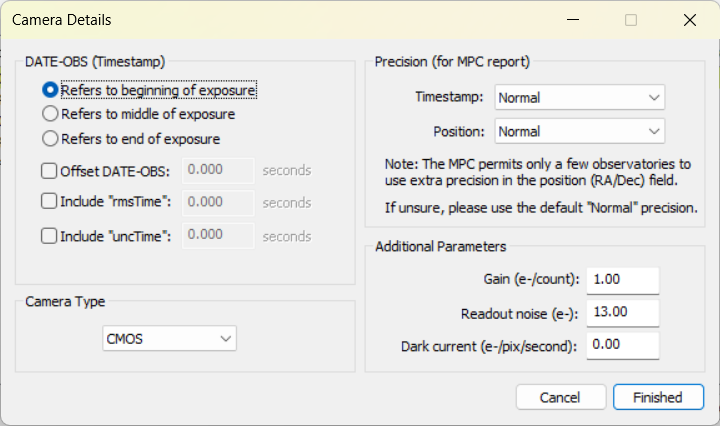Minimize the Camera Details window
Image resolution: width=720 pixels, height=426 pixels.
[x=573, y=20]
